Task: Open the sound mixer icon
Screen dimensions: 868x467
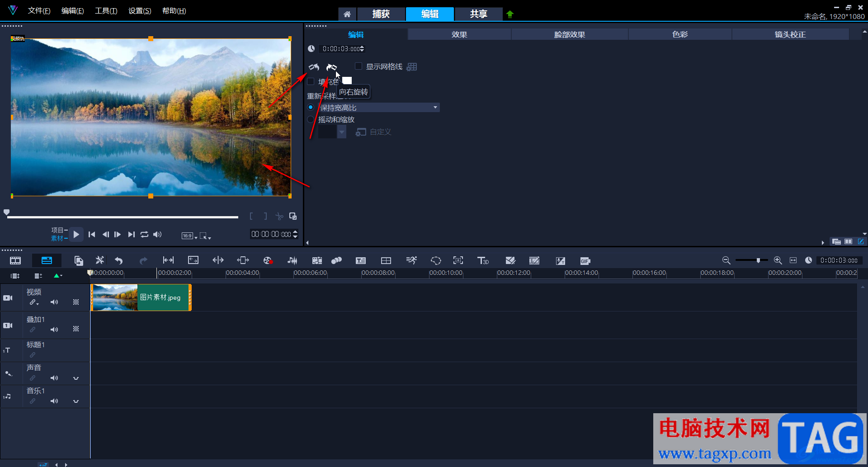Action: coord(292,260)
